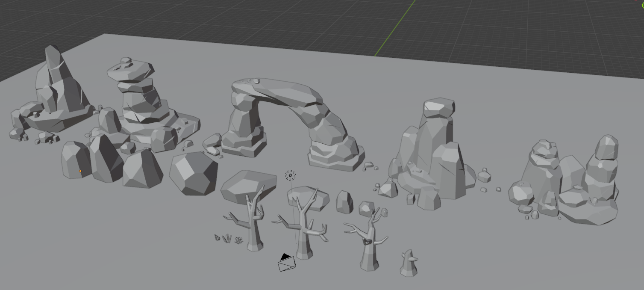Screen dimensions: 644x290
Task: Select the boulder capping the rock pillar
Action: [x=439, y=108]
